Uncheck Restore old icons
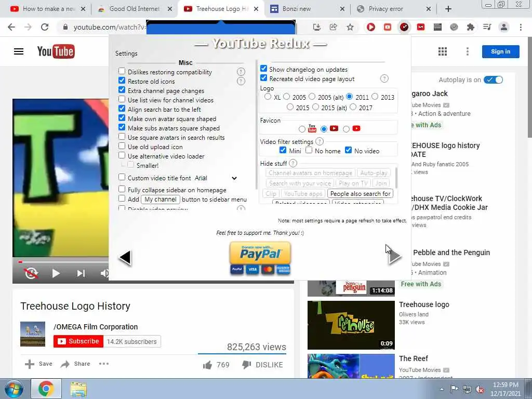 tap(122, 81)
